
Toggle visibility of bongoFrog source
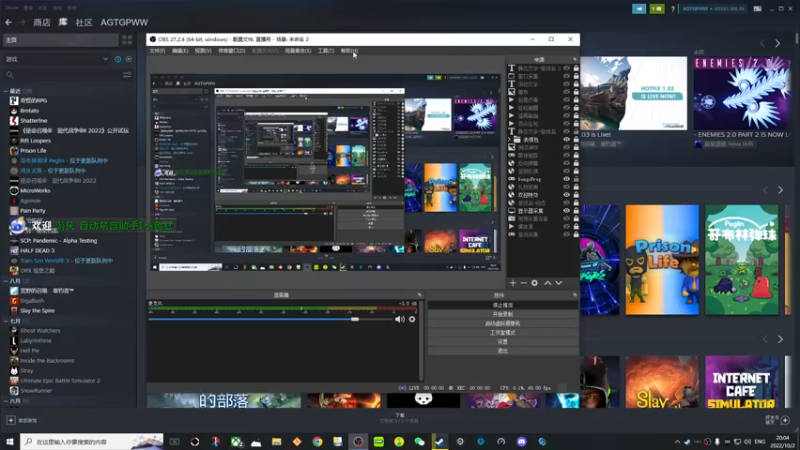(566, 179)
